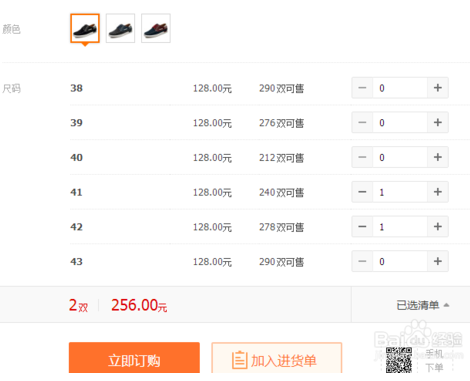470x381 pixels.
Task: Increase quantity for size 43
Action: click(438, 261)
